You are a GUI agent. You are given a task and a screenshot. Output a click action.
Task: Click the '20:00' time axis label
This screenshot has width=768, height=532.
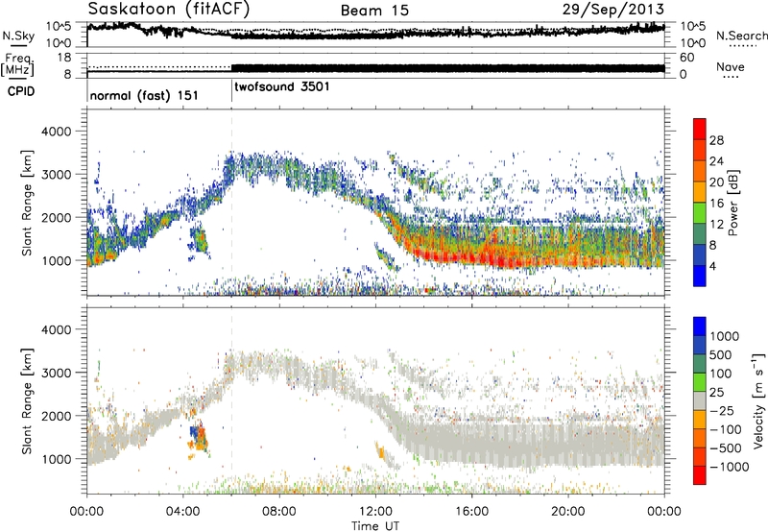coord(568,512)
